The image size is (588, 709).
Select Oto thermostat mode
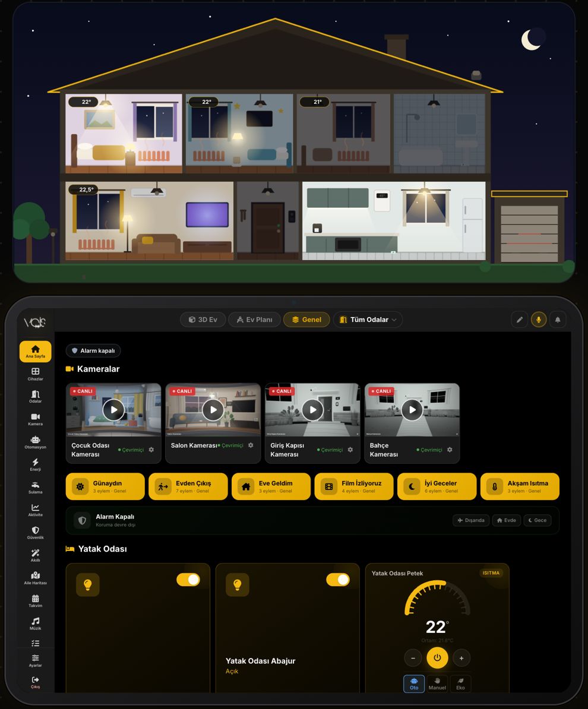[414, 683]
